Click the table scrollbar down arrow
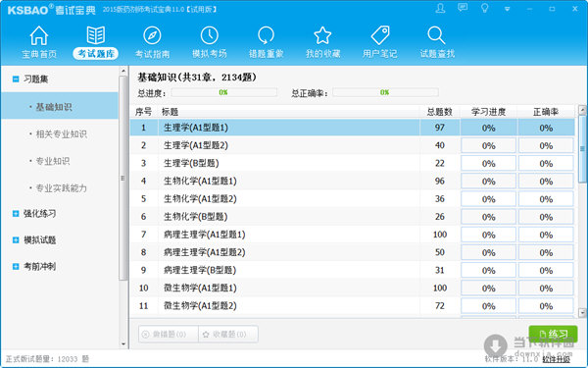The height and width of the screenshot is (368, 588). 582,312
